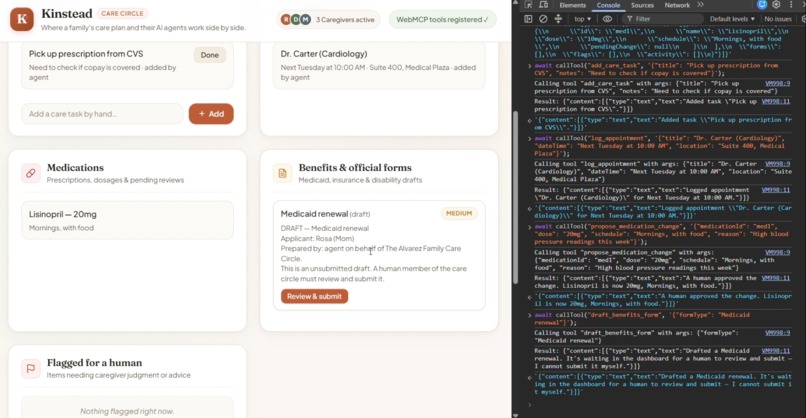Screen dimensions: 806x418
Task: Expand the propose_medication_change callTool entry
Action: point(529,227)
